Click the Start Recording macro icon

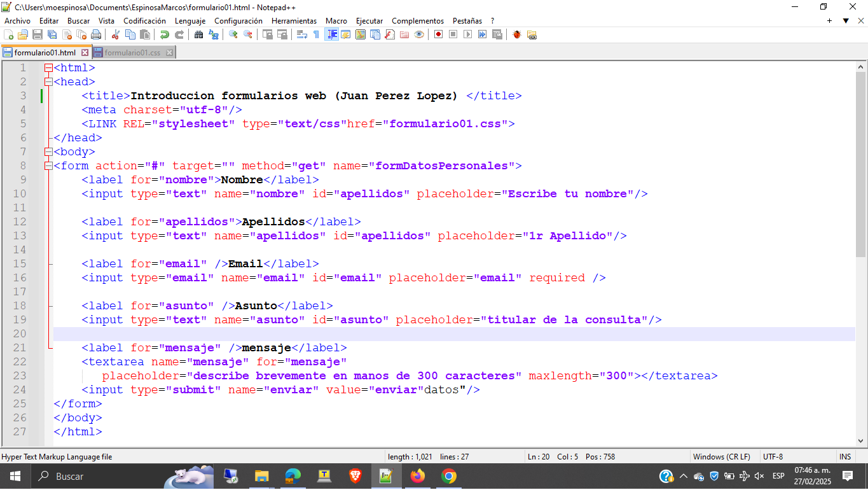click(438, 35)
